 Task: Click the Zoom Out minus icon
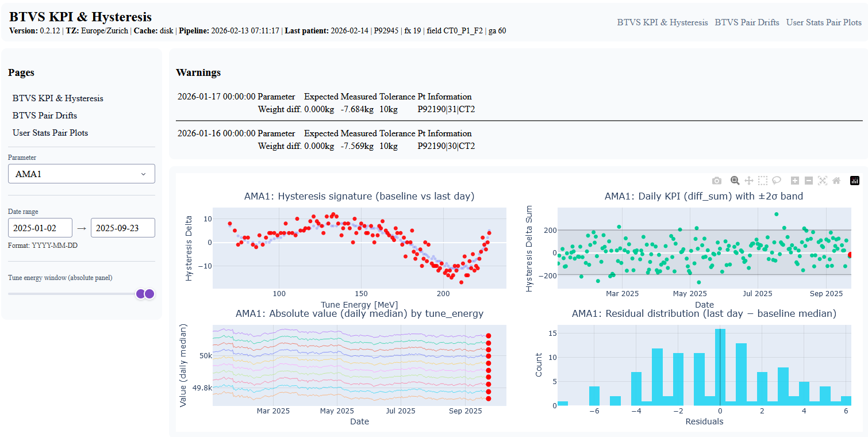coord(809,181)
